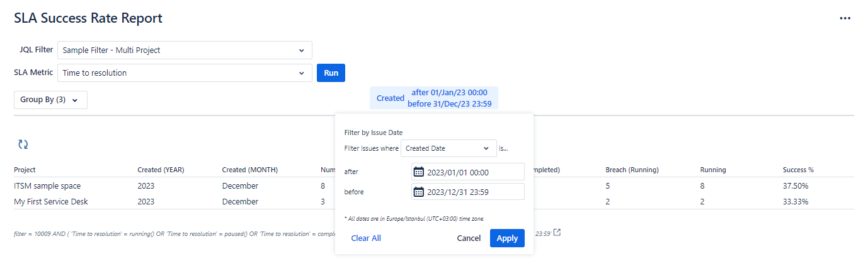Select the ITSM sample space row
Viewport: 868px width, 270px height.
(47, 186)
